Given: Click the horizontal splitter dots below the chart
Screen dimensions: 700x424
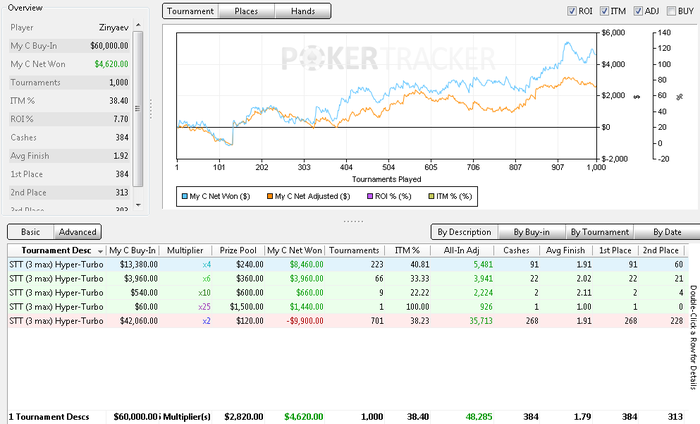Looking at the screenshot, I should point(353,220).
